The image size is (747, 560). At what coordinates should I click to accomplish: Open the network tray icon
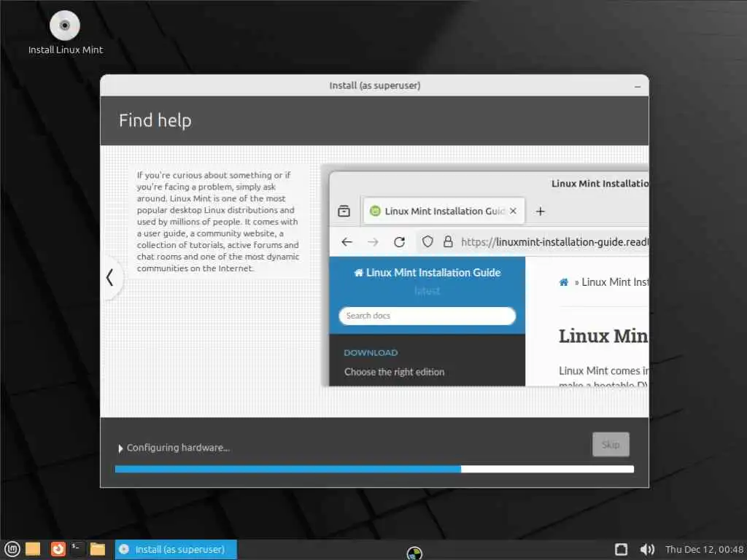[622, 550]
